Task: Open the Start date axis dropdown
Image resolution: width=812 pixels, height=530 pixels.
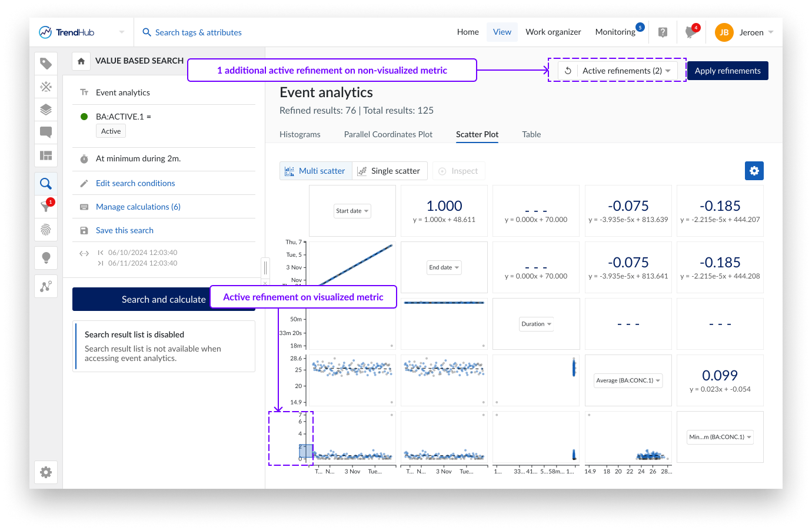Action: [352, 211]
